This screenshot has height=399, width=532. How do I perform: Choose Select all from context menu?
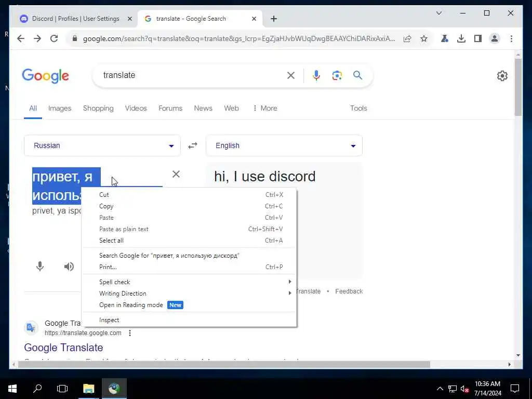coord(189,241)
